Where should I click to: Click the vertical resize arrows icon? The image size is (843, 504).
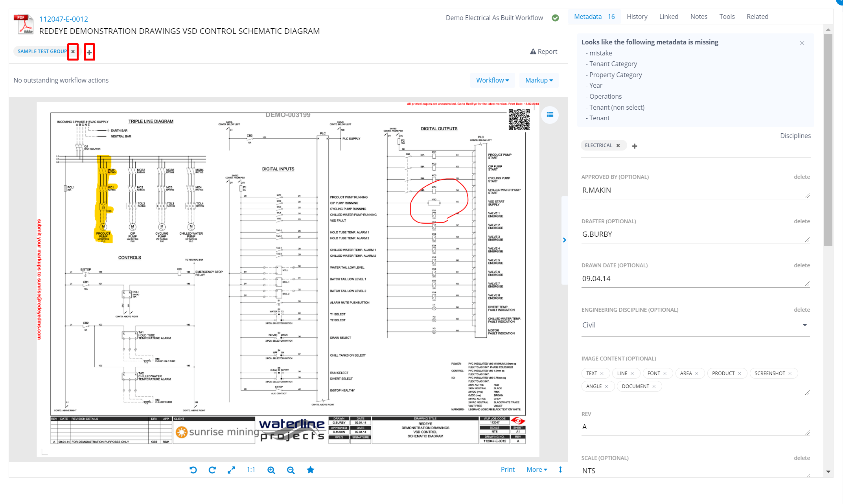click(x=560, y=469)
